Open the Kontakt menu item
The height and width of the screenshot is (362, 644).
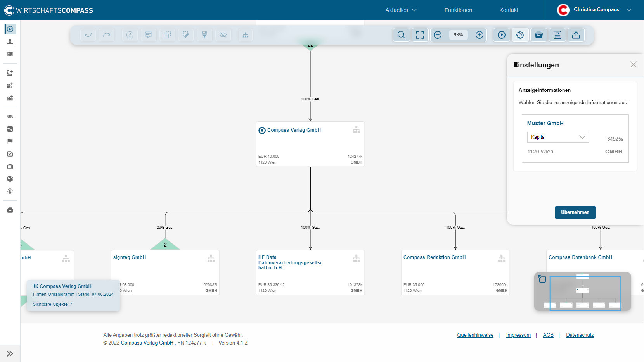(509, 10)
